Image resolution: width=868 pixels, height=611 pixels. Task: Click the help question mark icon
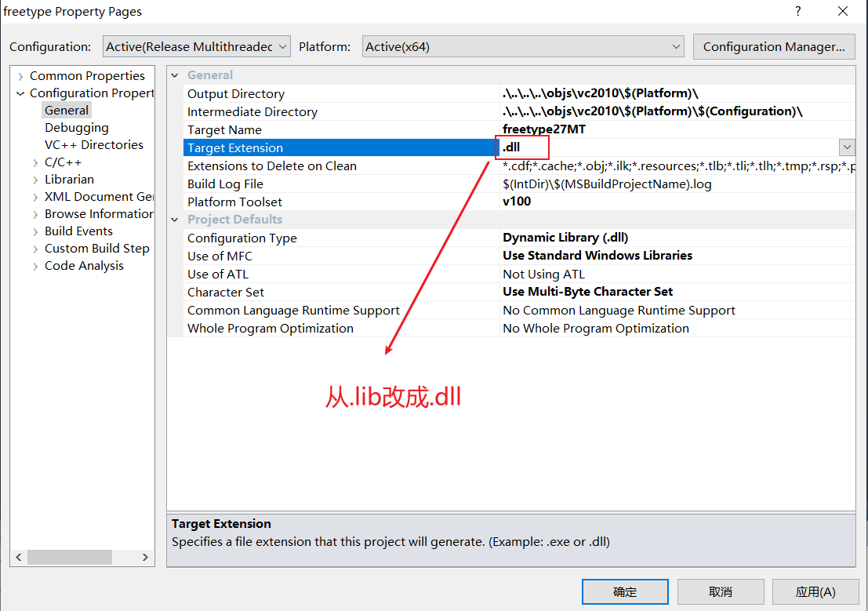point(798,12)
